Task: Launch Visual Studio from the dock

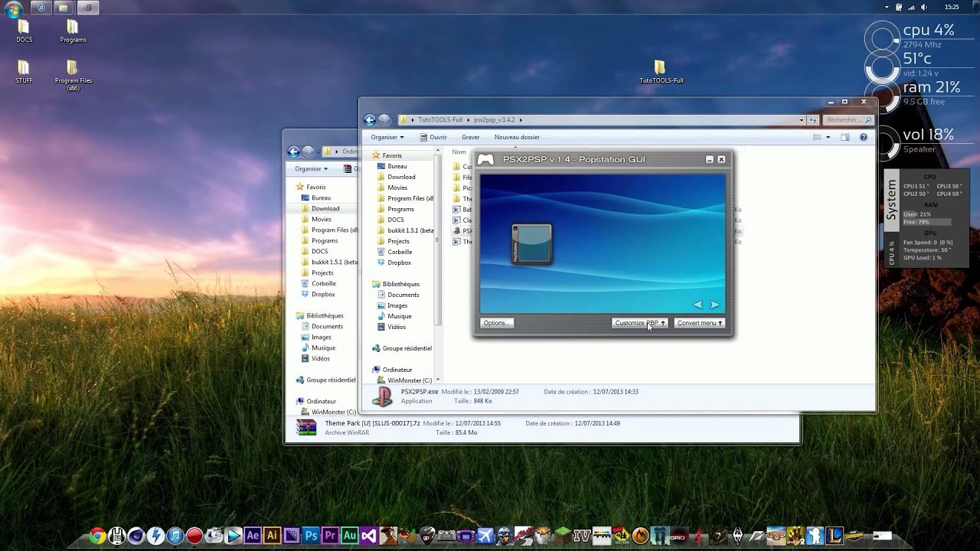Action: 369,536
